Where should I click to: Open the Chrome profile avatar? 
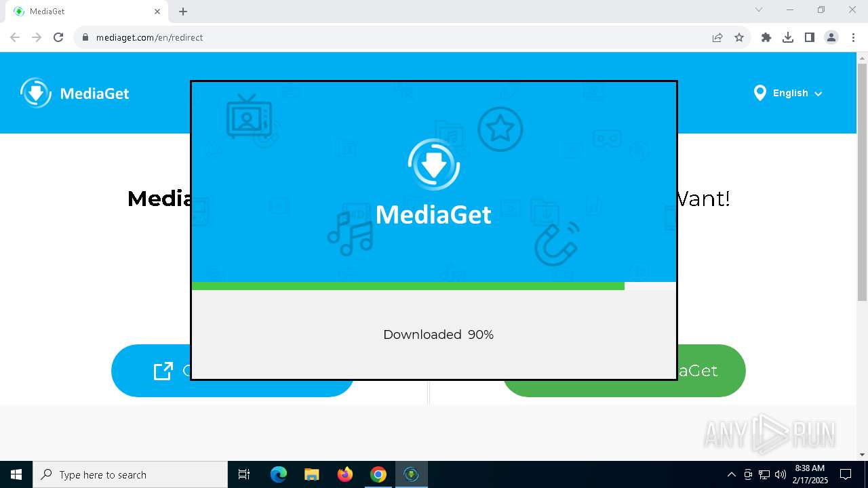click(x=831, y=37)
